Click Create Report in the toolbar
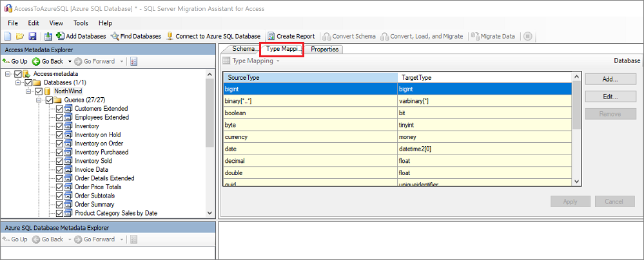 [291, 36]
